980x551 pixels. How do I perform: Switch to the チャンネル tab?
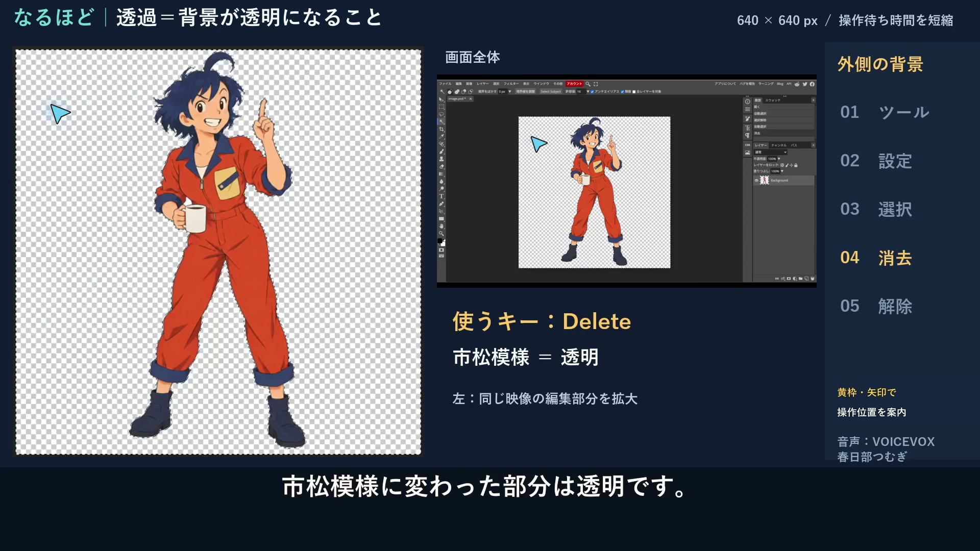click(x=779, y=145)
